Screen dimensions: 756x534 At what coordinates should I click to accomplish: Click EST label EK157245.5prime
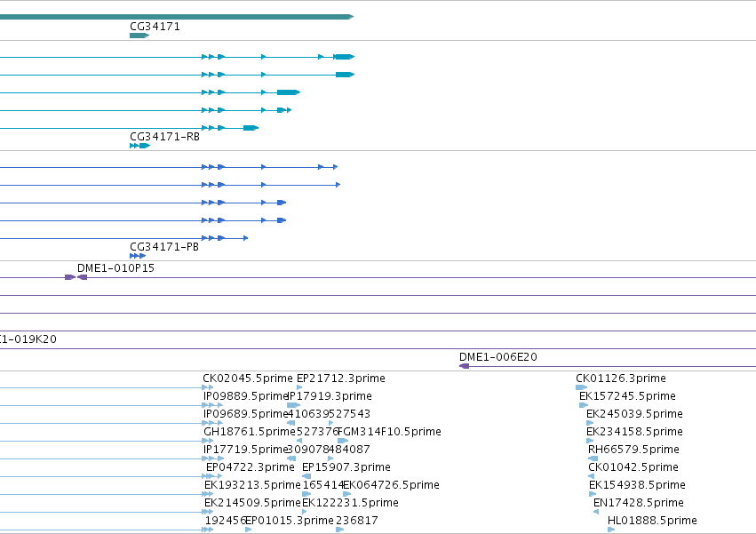627,396
